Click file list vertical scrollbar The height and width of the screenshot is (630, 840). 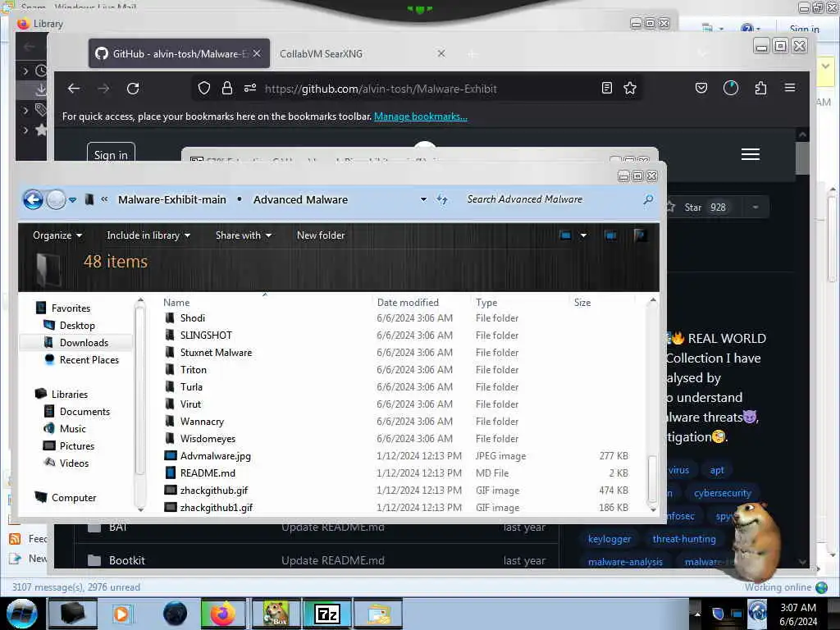[652, 478]
